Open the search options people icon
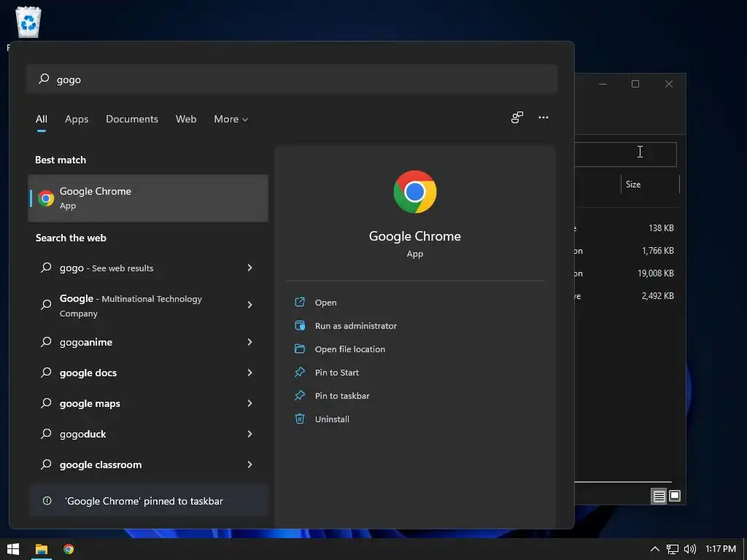This screenshot has width=747, height=560. tap(517, 117)
